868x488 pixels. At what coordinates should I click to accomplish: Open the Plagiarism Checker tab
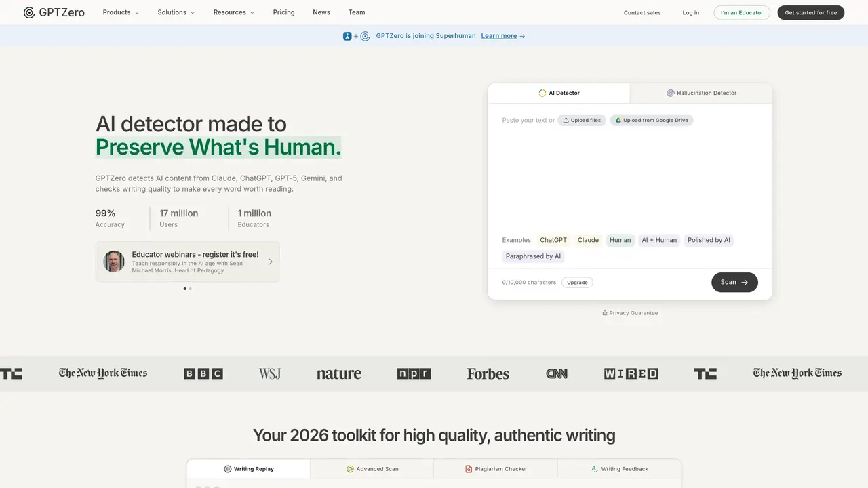pos(496,469)
